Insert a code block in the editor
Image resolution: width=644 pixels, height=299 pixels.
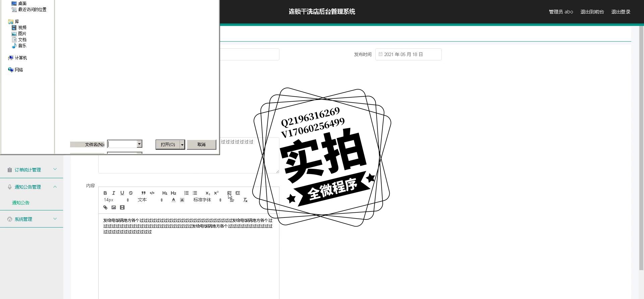click(x=152, y=193)
